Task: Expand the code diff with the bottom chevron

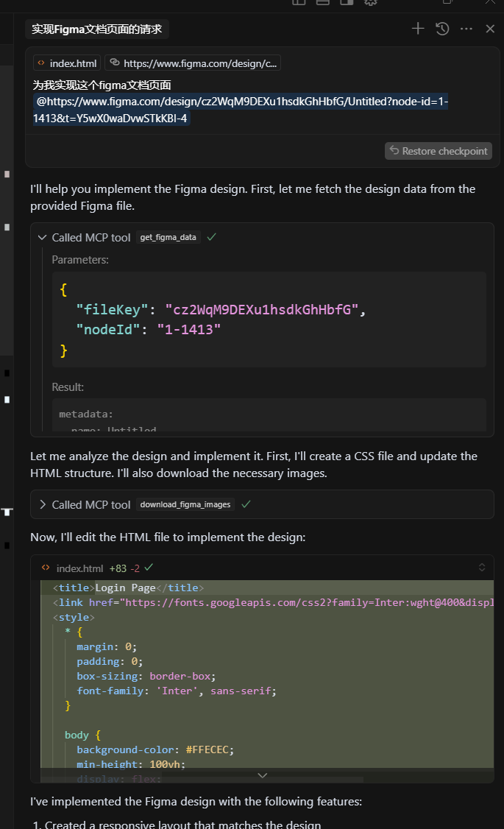Action: 263,775
